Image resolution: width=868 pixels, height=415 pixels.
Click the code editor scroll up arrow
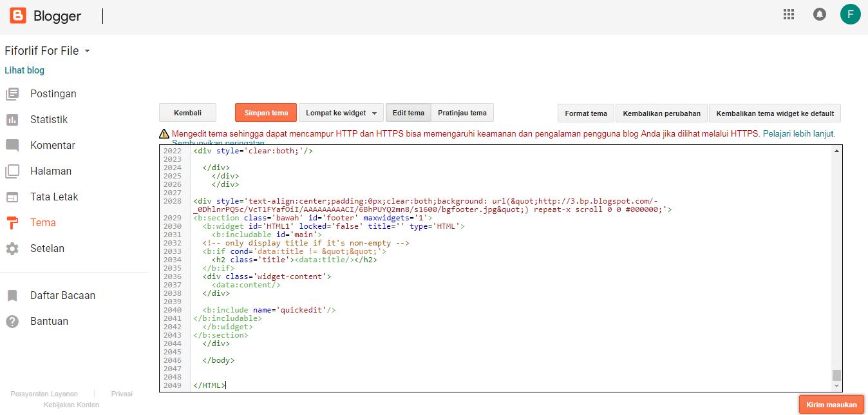(836, 151)
